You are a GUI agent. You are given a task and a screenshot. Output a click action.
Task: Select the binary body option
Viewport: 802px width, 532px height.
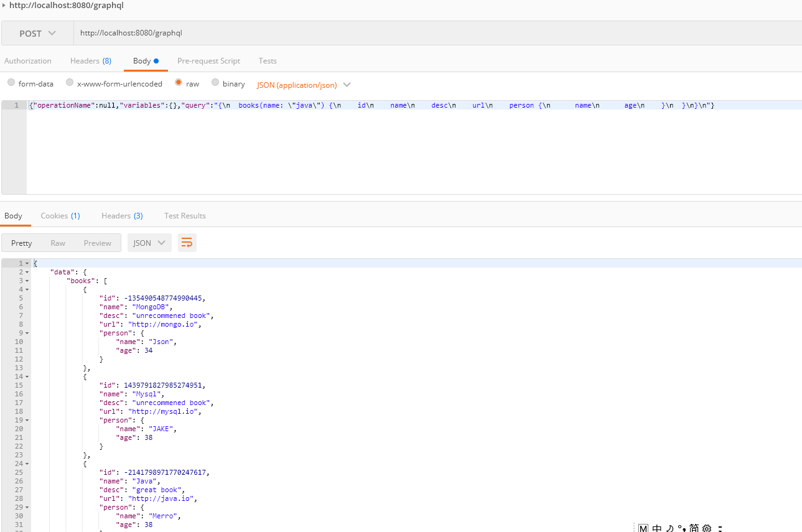215,83
